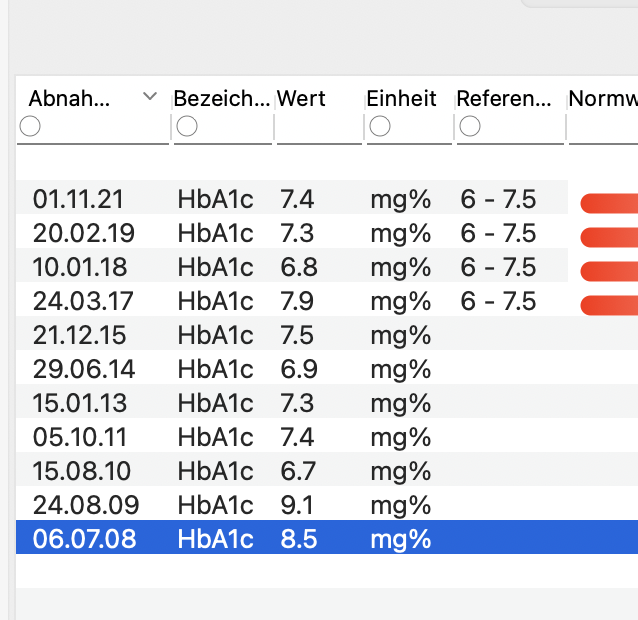Screen dimensions: 638x620
Task: Click the red norm indicator for 24.03.17
Action: coord(609,305)
